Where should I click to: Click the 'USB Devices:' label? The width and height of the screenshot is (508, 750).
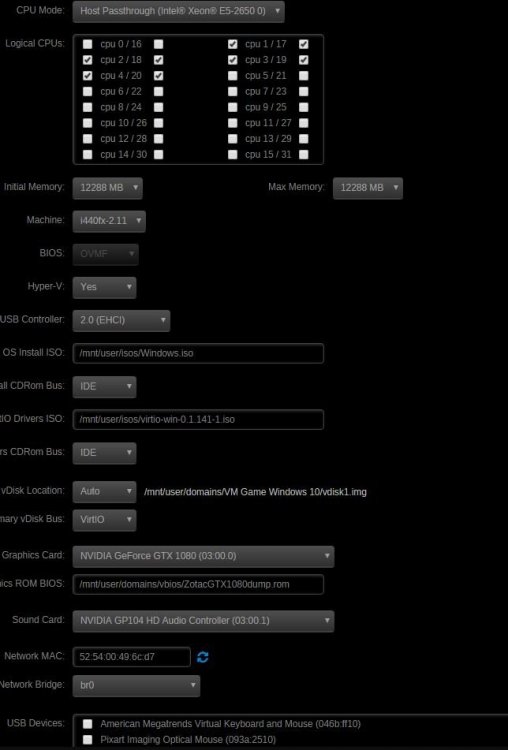35,723
